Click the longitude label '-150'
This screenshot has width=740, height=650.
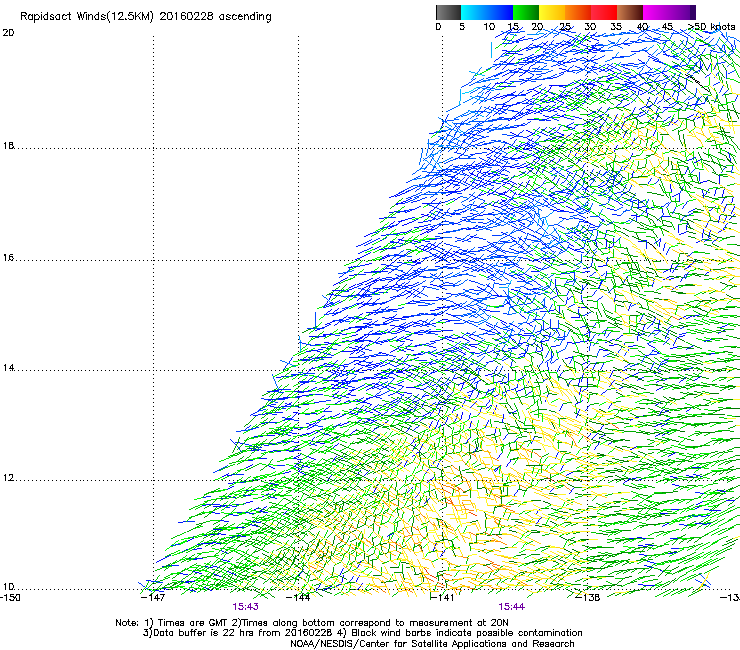tap(10, 598)
